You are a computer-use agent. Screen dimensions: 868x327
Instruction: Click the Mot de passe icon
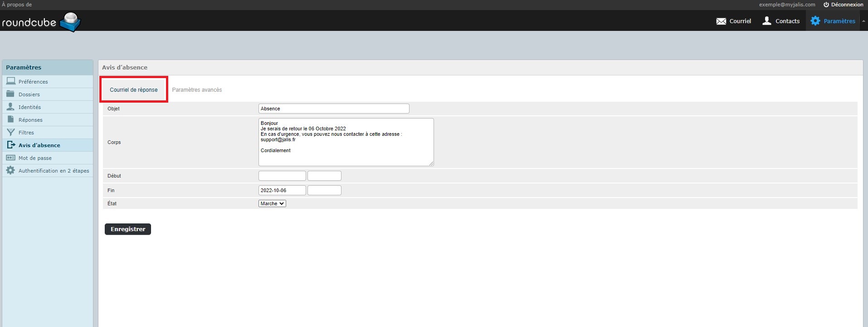coord(11,158)
